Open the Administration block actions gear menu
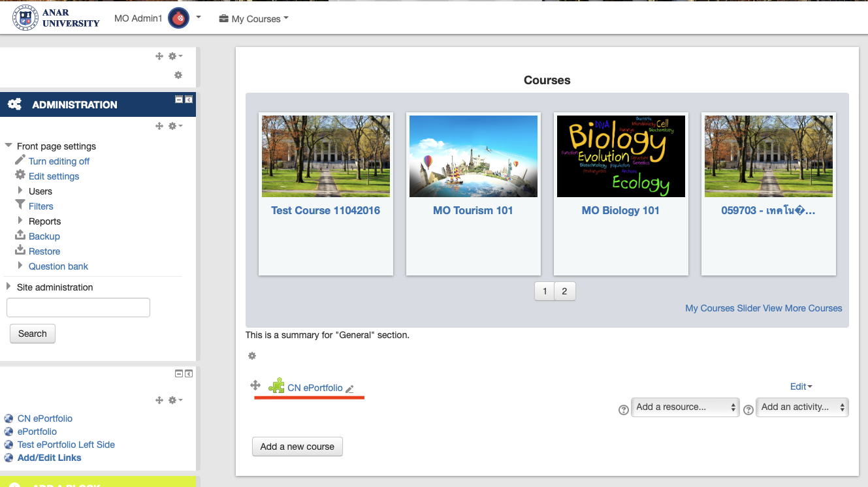The height and width of the screenshot is (487, 868). click(x=175, y=126)
